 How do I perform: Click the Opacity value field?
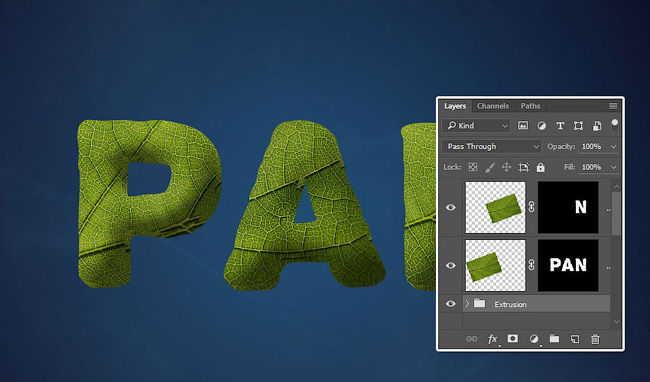592,147
